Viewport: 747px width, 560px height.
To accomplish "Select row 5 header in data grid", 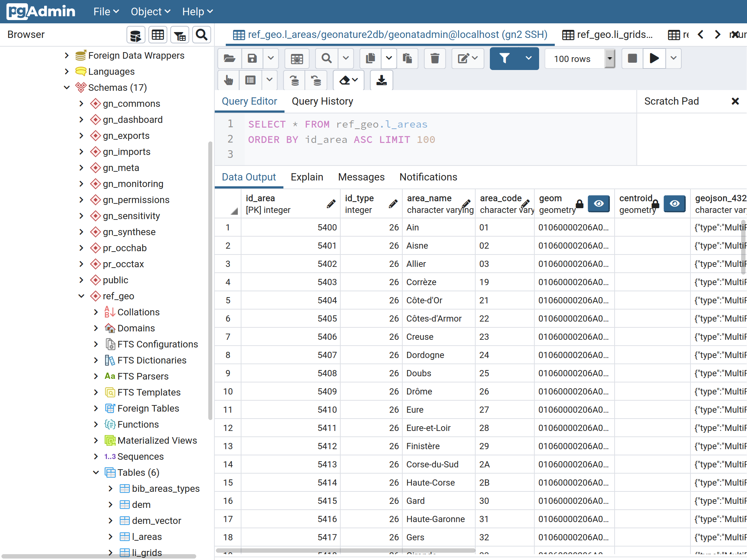I will tap(228, 300).
